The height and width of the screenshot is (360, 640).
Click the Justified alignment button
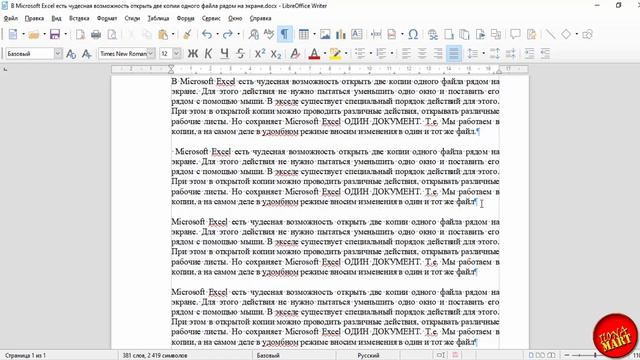(453, 53)
